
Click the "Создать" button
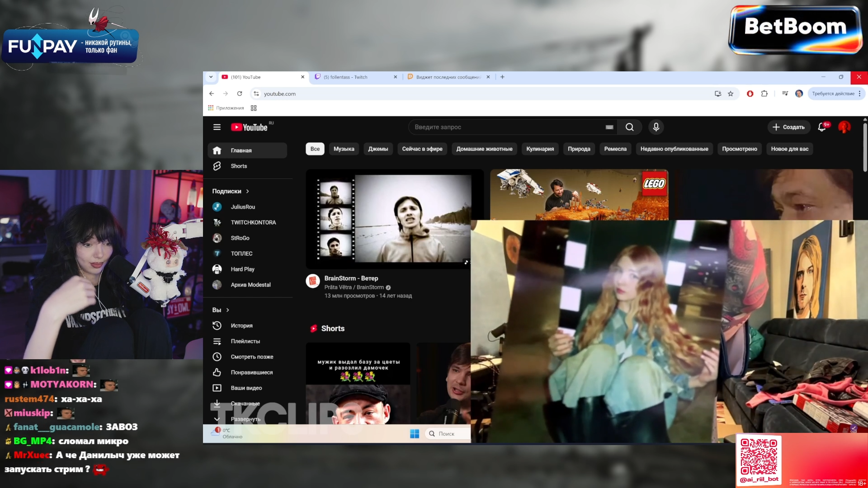(788, 127)
